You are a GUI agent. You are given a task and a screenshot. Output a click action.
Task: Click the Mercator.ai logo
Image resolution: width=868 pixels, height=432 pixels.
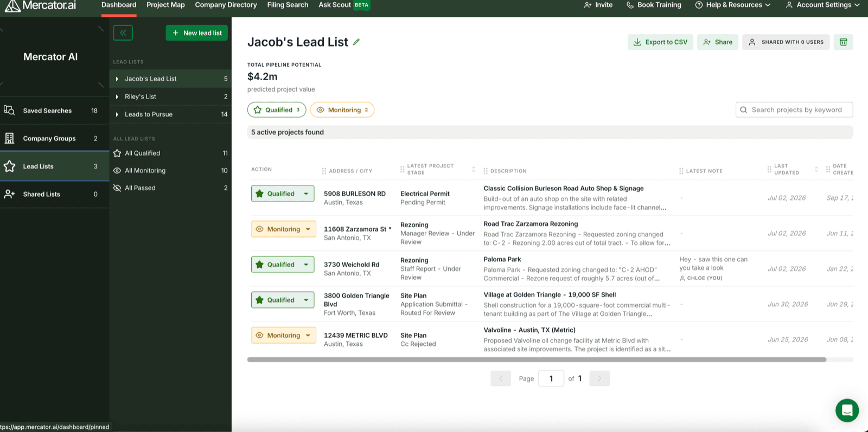click(40, 5)
